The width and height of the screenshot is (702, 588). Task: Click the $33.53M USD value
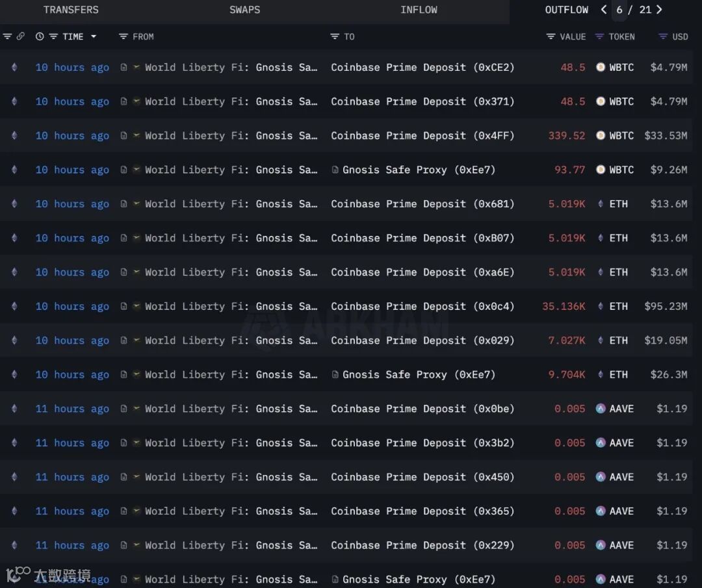click(x=666, y=136)
